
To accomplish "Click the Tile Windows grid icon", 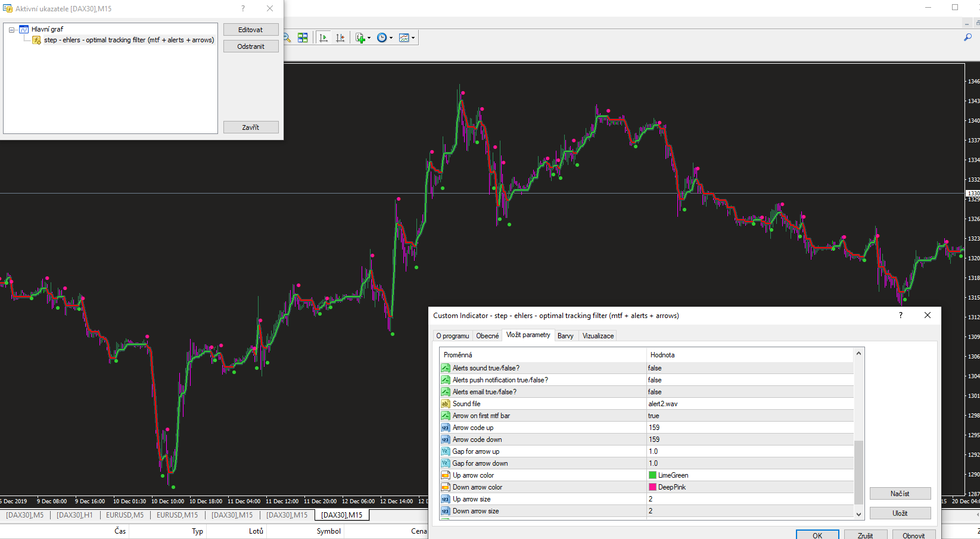I will [303, 38].
